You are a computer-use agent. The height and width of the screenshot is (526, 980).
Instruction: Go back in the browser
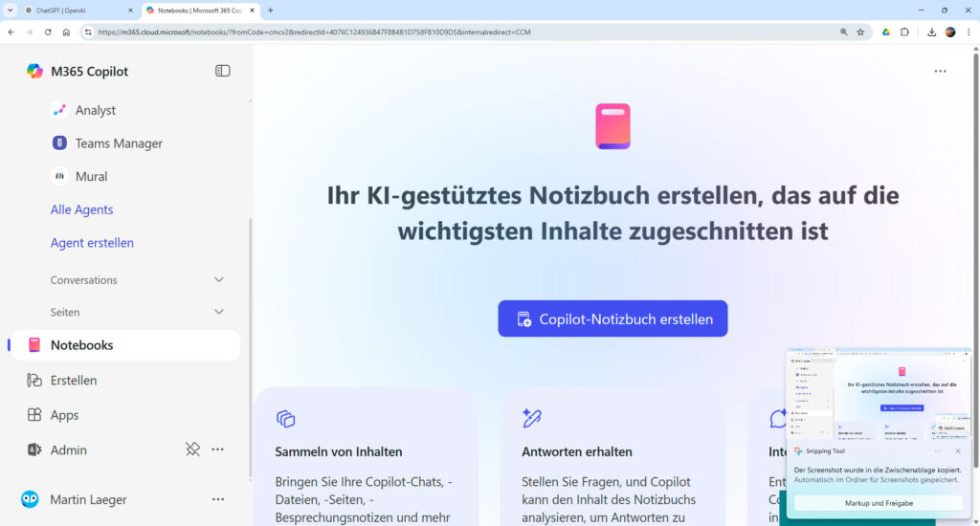click(x=11, y=32)
